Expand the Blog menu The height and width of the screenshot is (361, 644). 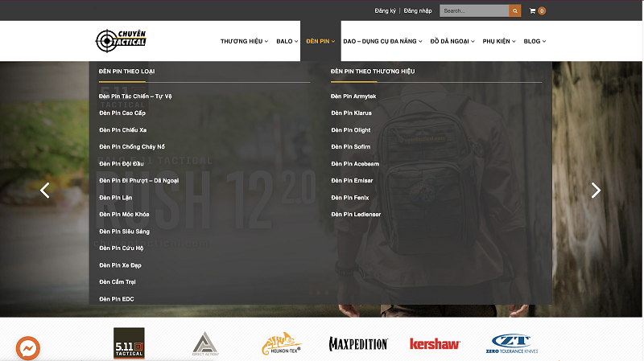click(x=535, y=41)
